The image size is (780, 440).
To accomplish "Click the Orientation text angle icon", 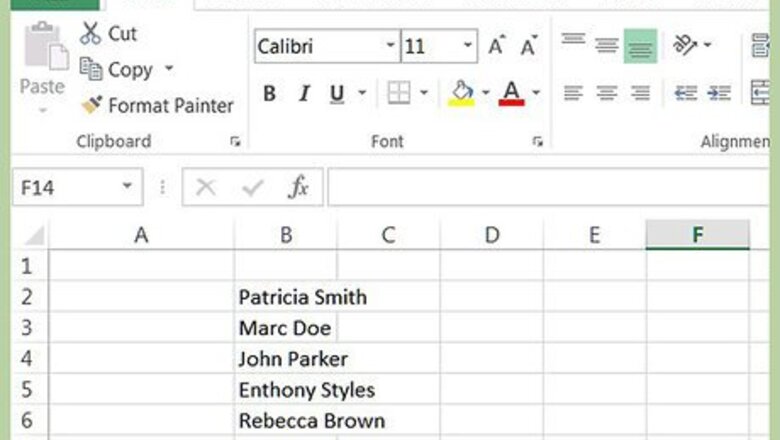I will pyautogui.click(x=685, y=45).
